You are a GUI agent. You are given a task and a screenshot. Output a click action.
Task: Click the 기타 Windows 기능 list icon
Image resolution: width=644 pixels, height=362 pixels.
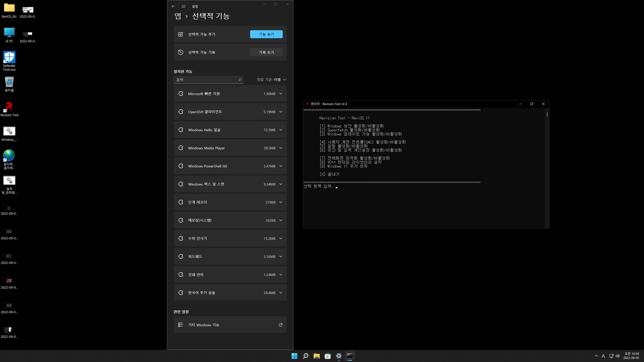[181, 325]
